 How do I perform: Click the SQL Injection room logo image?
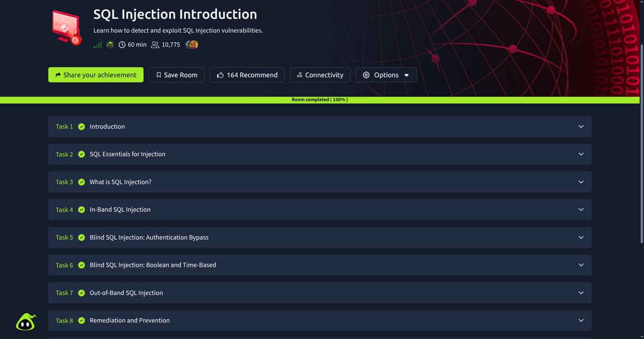67,27
